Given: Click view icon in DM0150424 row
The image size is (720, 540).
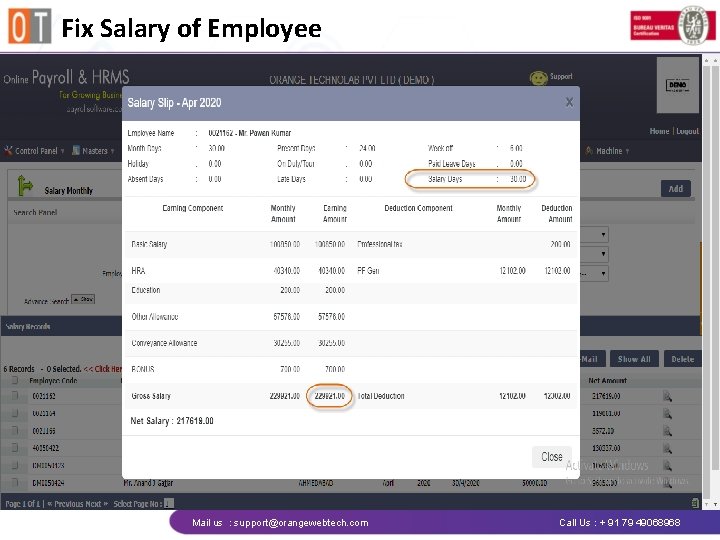Looking at the screenshot, I should pyautogui.click(x=667, y=483).
